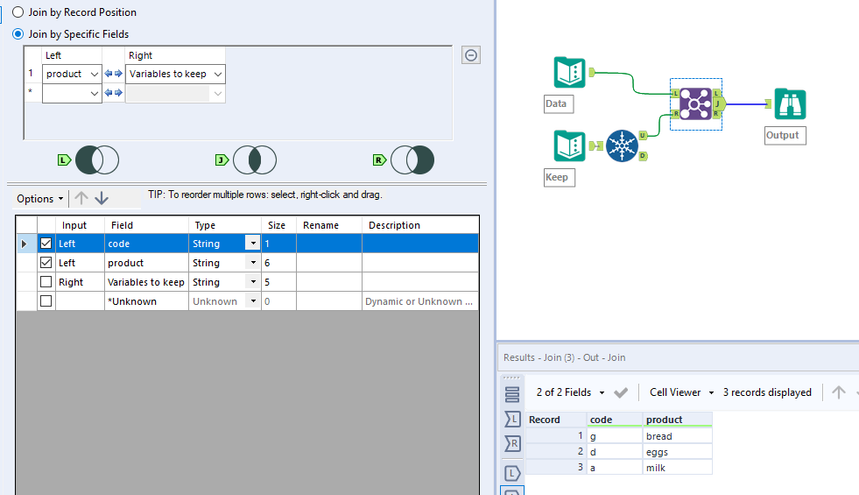Select the Keep input tool on canvas
This screenshot has width=859, height=495.
pos(569,146)
